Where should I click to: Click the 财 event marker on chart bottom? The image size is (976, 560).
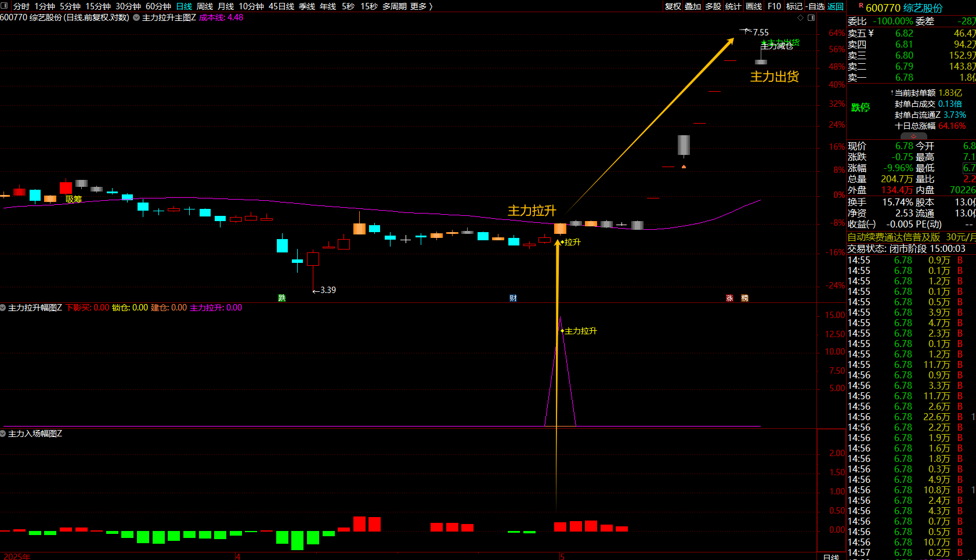point(513,298)
